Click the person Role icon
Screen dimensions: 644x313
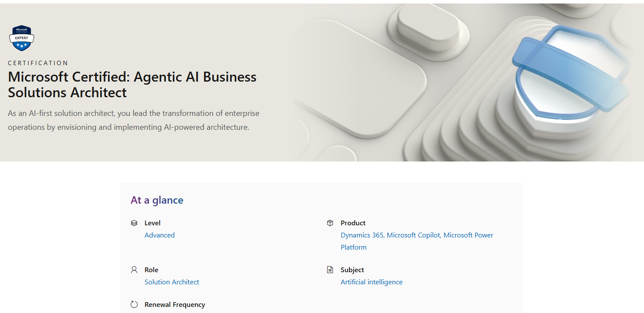(134, 270)
